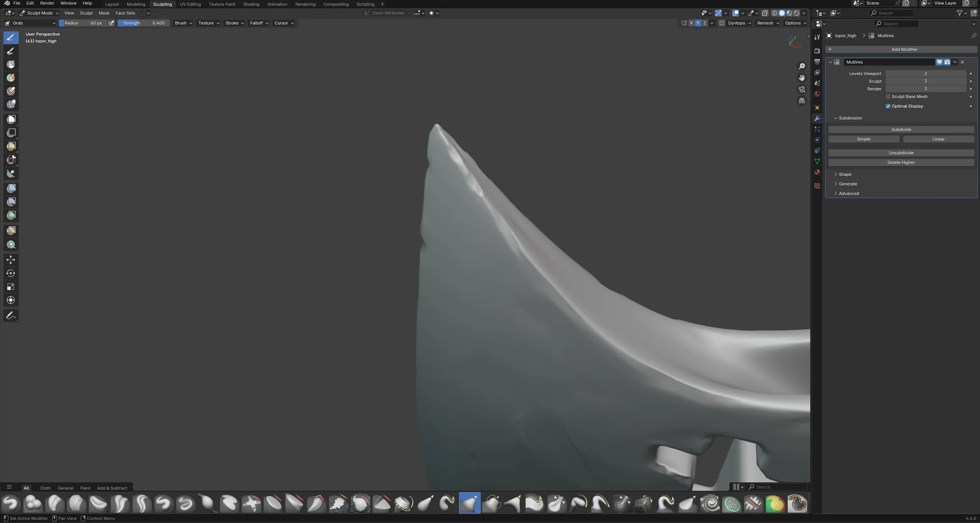
Task: Switch to the UV Editing workspace tab
Action: [190, 4]
